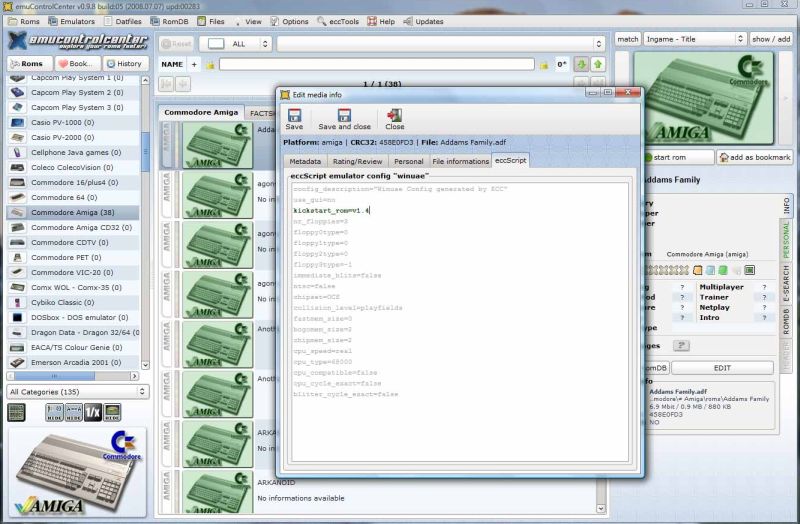
Task: Open the History tab in left panel
Action: pos(125,64)
